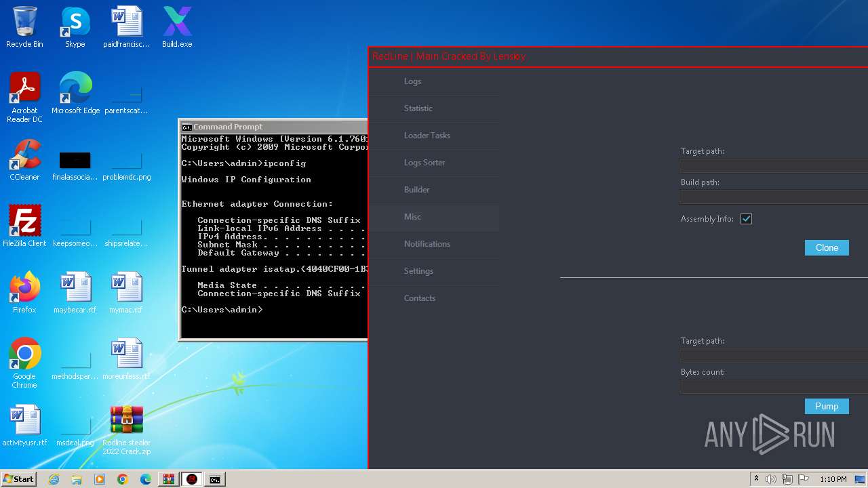The width and height of the screenshot is (868, 488).
Task: Click the 1:10 PM taskbar clock
Action: [833, 479]
